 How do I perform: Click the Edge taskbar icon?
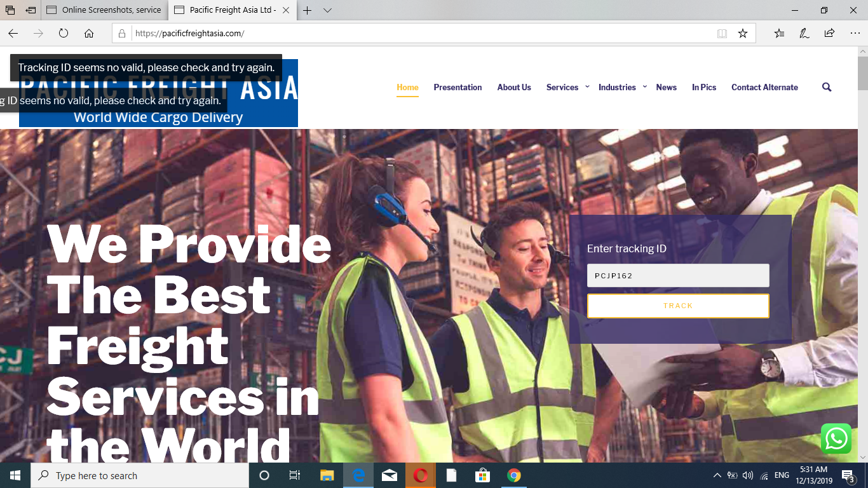358,475
